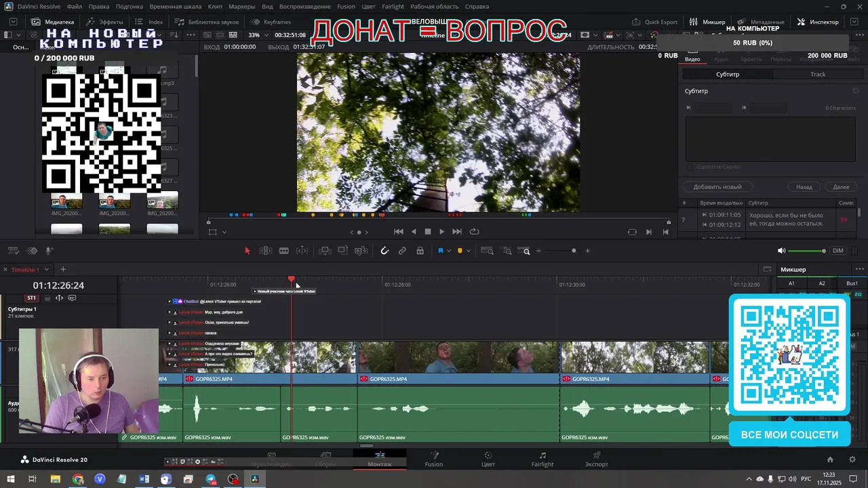Image resolution: width=868 pixels, height=488 pixels.
Task: Adjust the timeline zoom slider handle
Action: 574,251
